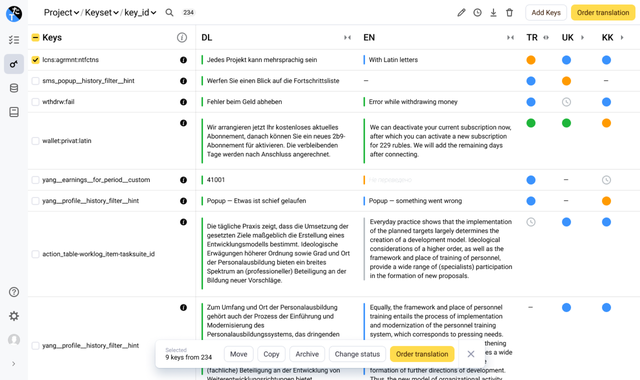This screenshot has width=640, height=380.
Task: Click orange UK status dot for sms_popup__history_filter__hint
Action: coord(567,81)
